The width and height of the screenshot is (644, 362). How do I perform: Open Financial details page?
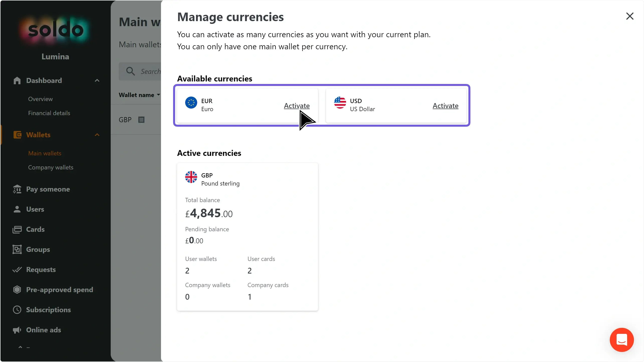49,113
